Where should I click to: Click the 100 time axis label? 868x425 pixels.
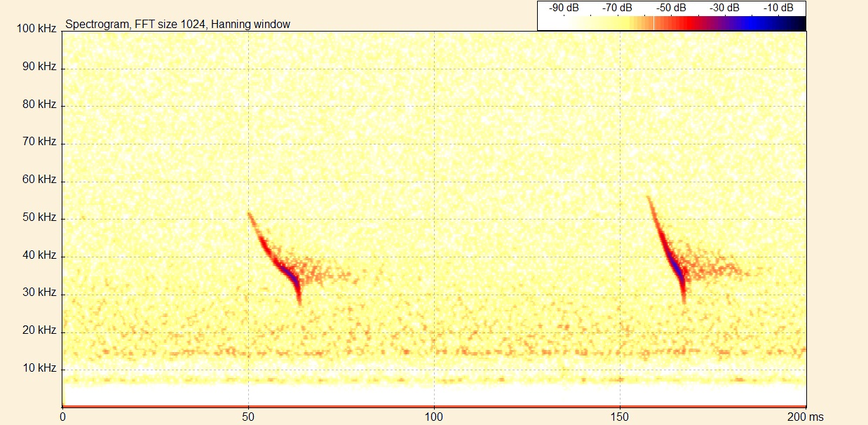point(434,417)
